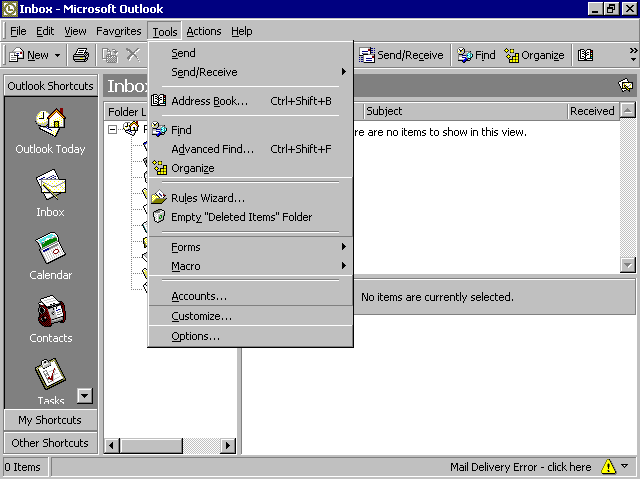This screenshot has height=480, width=640.
Task: Choose Find in the Tools menu
Action: [x=250, y=130]
